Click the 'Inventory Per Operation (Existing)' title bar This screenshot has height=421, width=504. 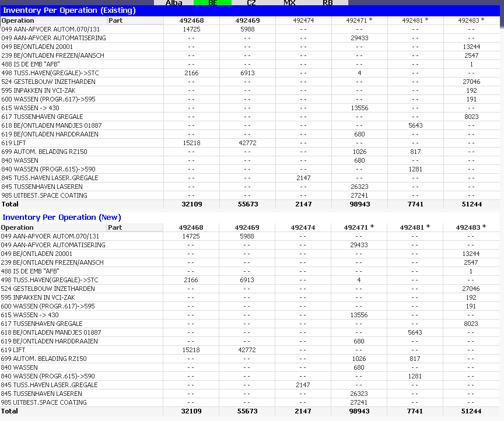pos(250,10)
